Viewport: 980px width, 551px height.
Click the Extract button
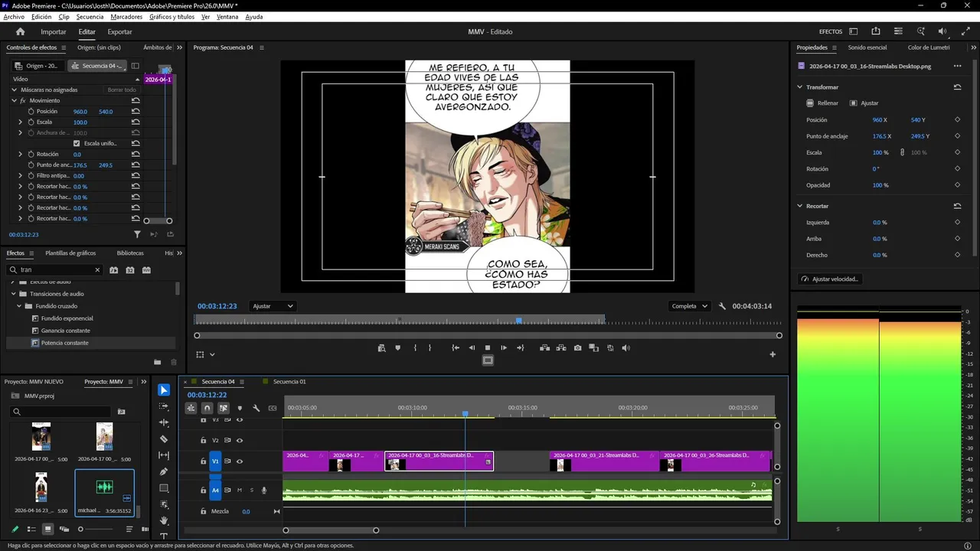click(561, 348)
